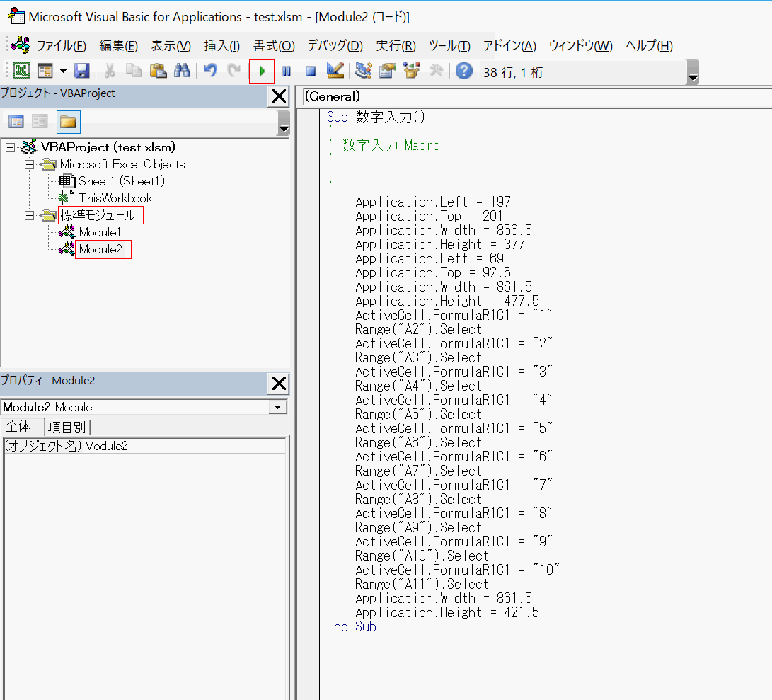Stop the macro with the Reset button

pyautogui.click(x=310, y=71)
